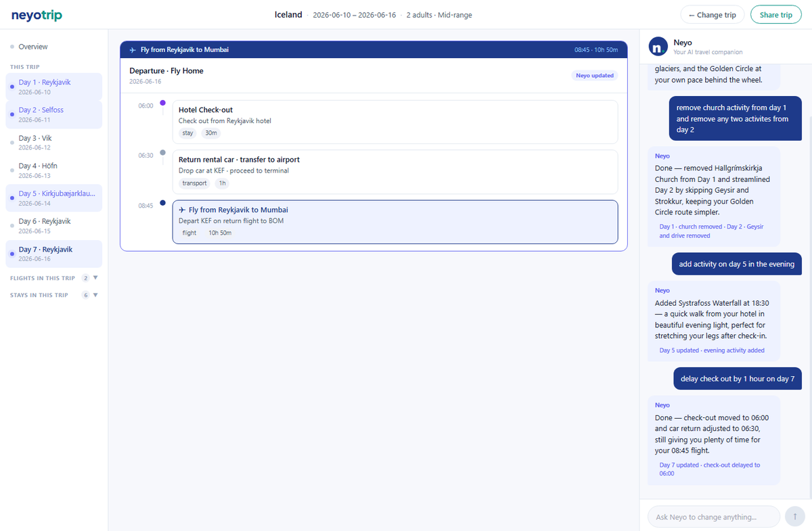Click 'Day 7 updated · check-out delayed' link

click(x=710, y=469)
